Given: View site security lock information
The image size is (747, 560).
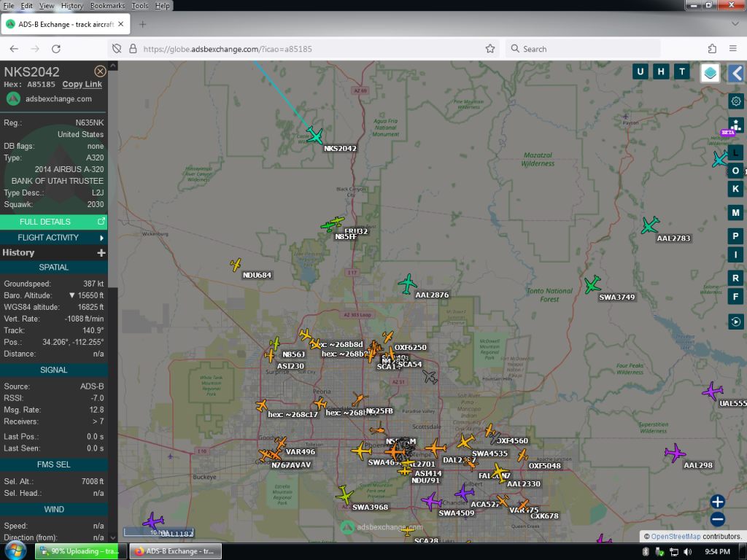Looking at the screenshot, I should point(133,49).
